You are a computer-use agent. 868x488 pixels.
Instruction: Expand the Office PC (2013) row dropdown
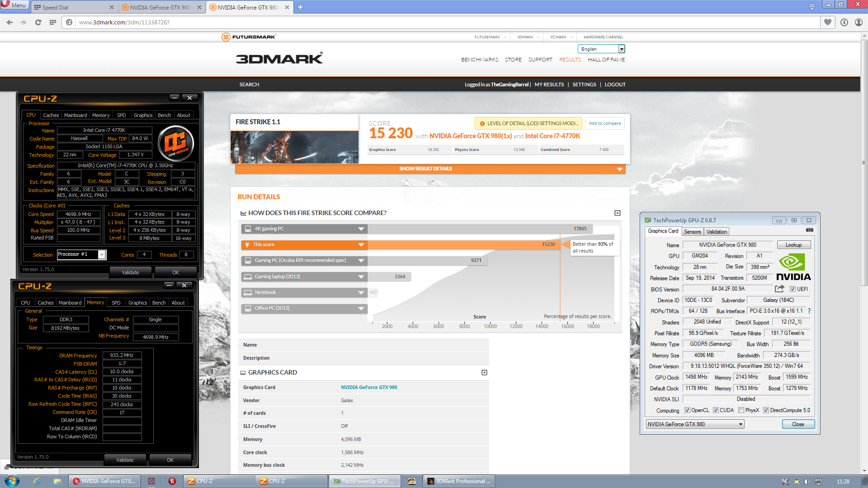(x=361, y=308)
